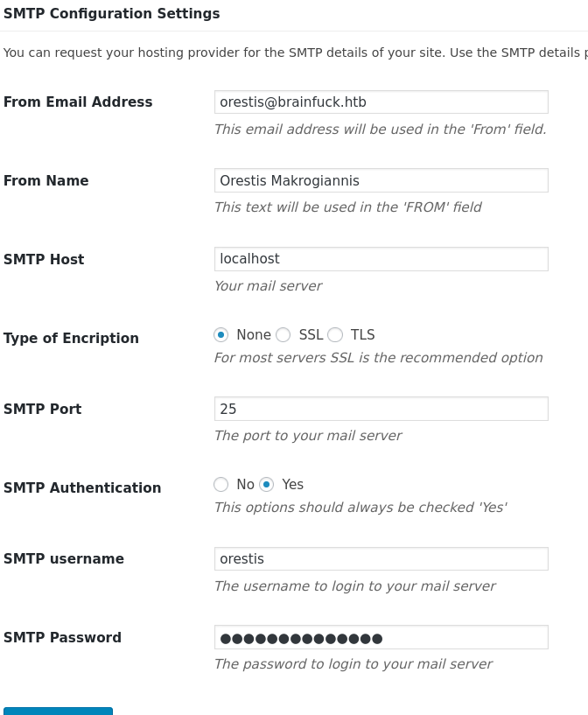Click the SMTP Port input field

pos(381,409)
